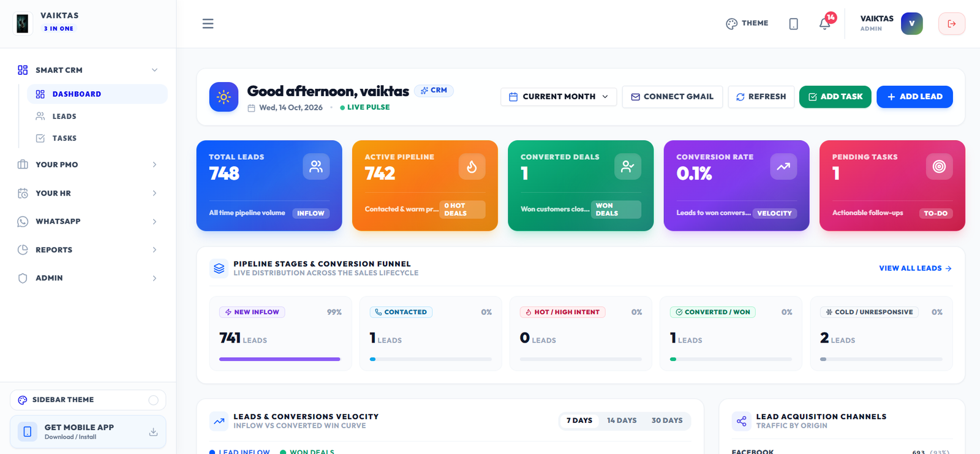Click the Pipeline Stages layers icon

(x=219, y=268)
